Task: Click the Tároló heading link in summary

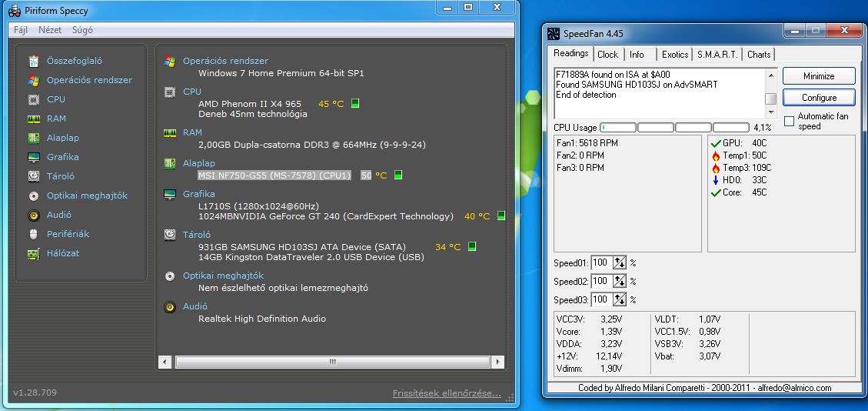Action: click(197, 235)
